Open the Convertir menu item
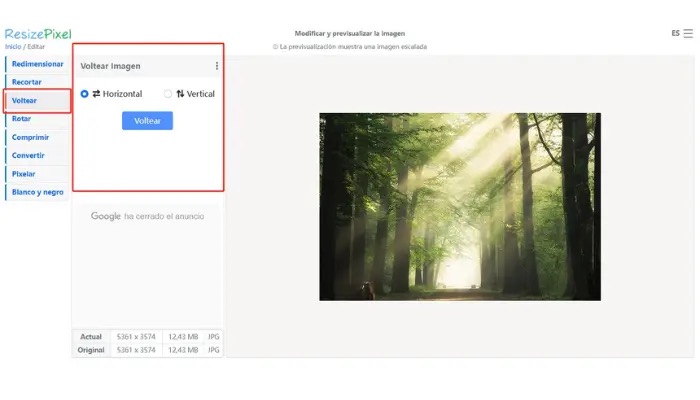This screenshot has height=400, width=700. (x=37, y=155)
